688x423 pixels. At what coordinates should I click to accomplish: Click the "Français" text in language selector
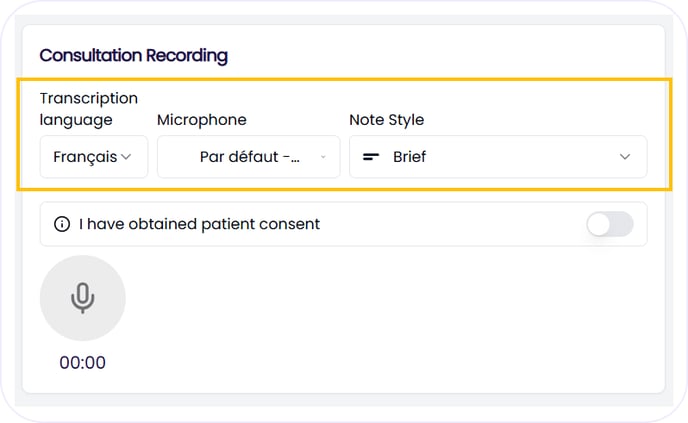coord(85,157)
